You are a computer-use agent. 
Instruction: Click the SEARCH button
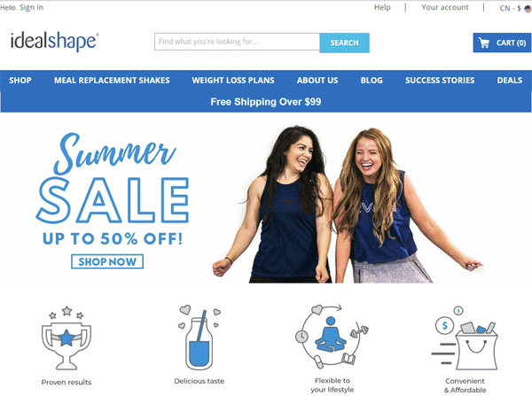coord(344,43)
